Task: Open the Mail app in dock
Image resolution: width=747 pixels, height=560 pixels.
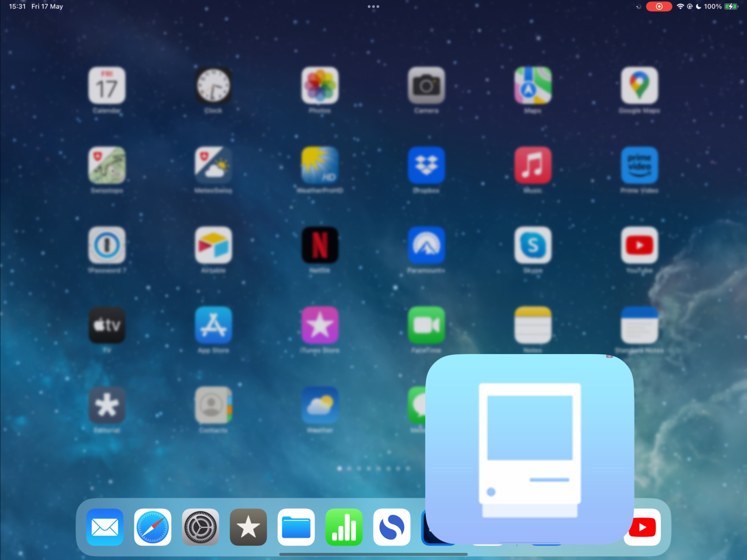Action: (x=105, y=527)
